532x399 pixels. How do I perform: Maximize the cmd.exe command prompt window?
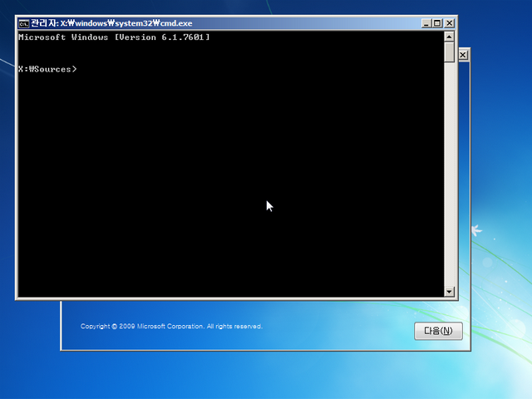(x=437, y=23)
